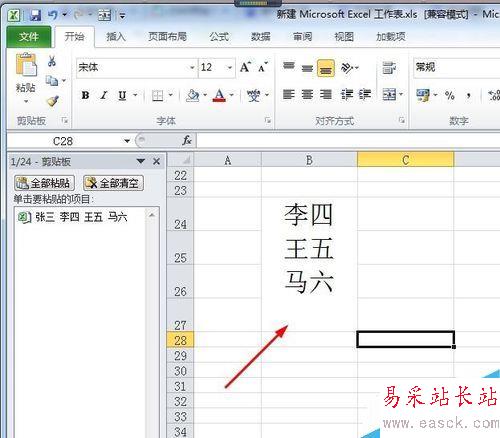Click the Insert Function fx icon
Screen dimensions: 500x438
[x=187, y=140]
